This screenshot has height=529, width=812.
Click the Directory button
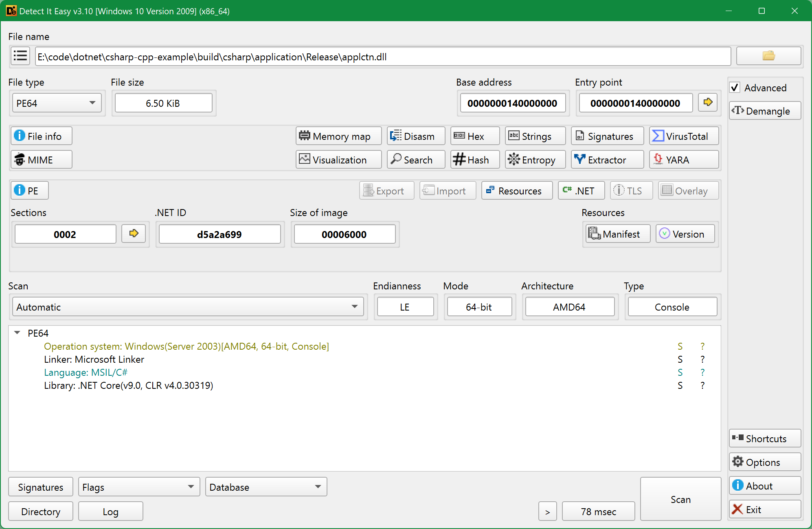click(41, 511)
